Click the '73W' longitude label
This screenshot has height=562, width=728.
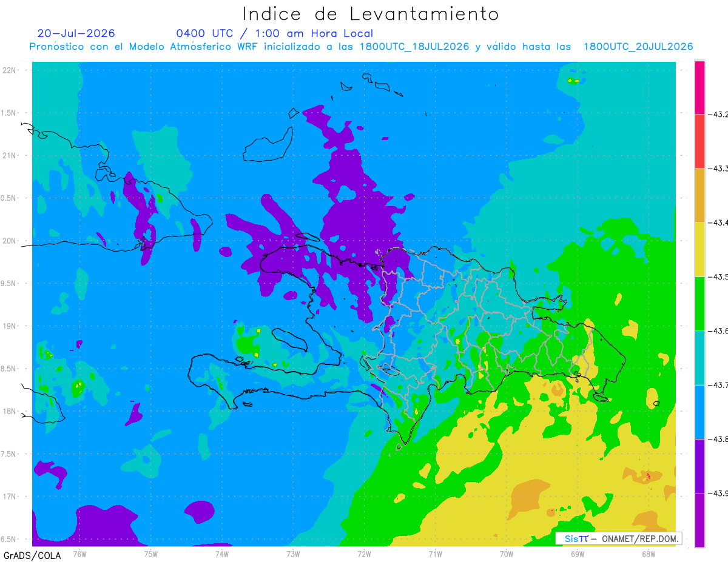pos(293,554)
